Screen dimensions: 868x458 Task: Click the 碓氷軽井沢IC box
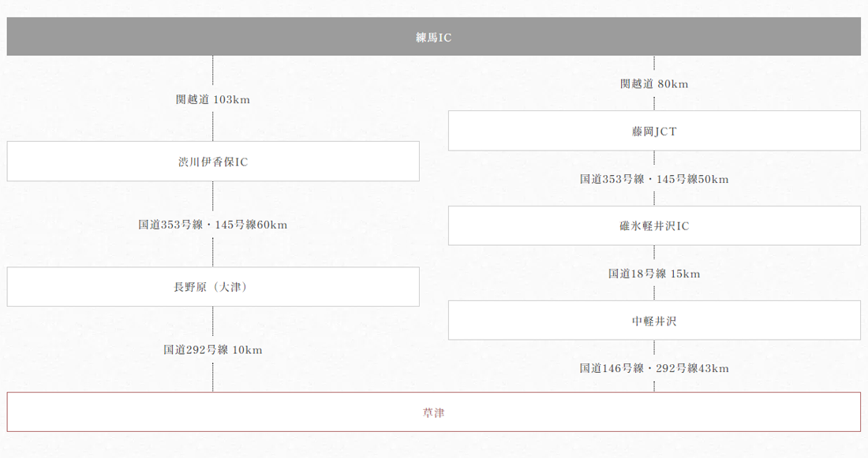654,225
